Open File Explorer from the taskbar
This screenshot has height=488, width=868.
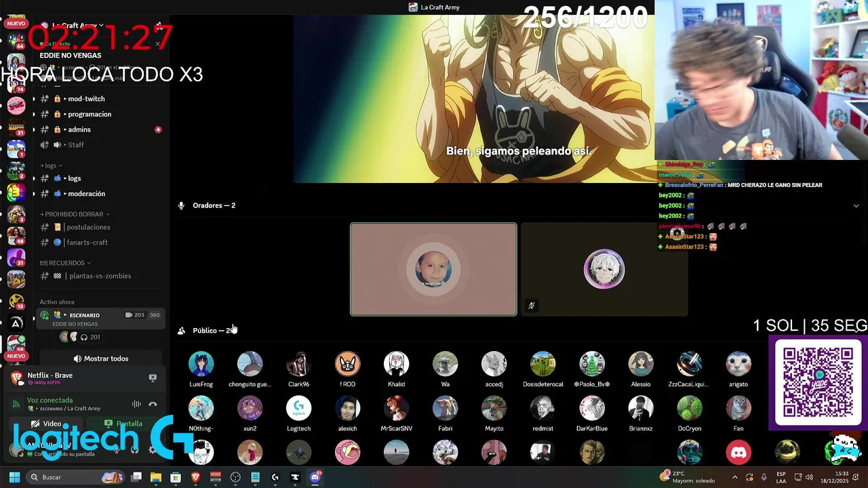click(x=156, y=477)
